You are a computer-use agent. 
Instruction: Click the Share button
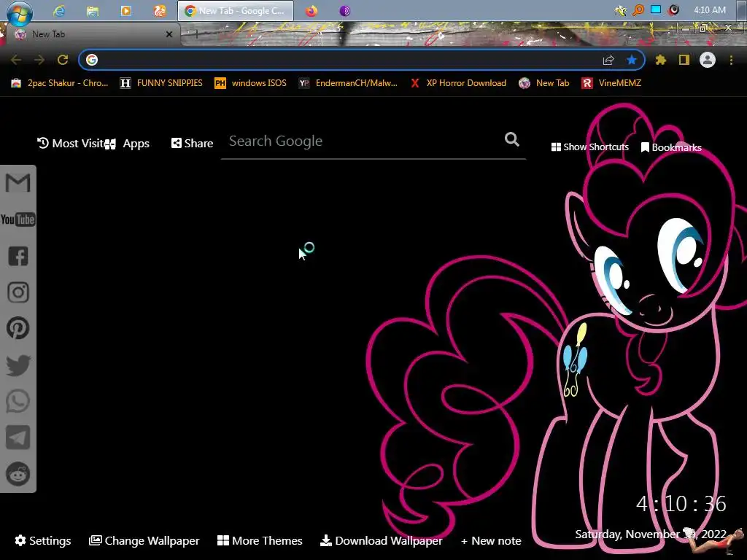click(192, 144)
